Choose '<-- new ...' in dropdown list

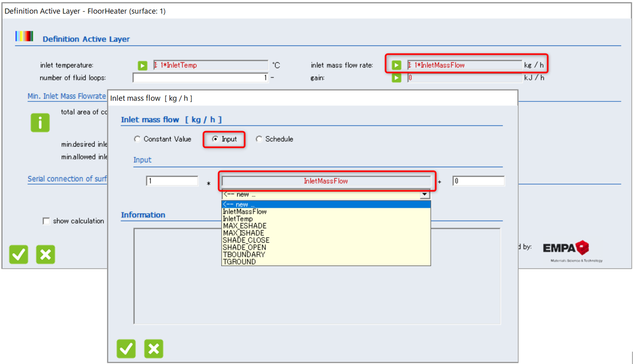(x=326, y=204)
